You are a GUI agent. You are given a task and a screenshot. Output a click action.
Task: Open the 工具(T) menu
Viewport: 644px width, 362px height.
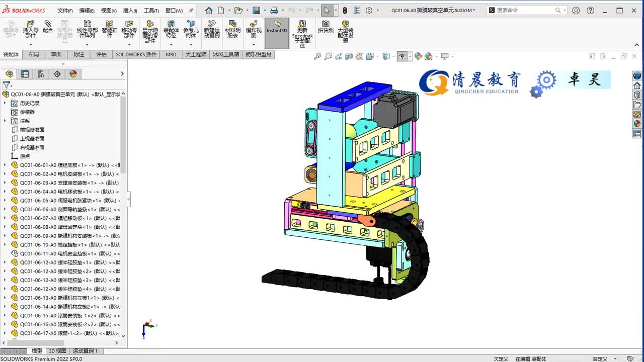[x=151, y=11]
